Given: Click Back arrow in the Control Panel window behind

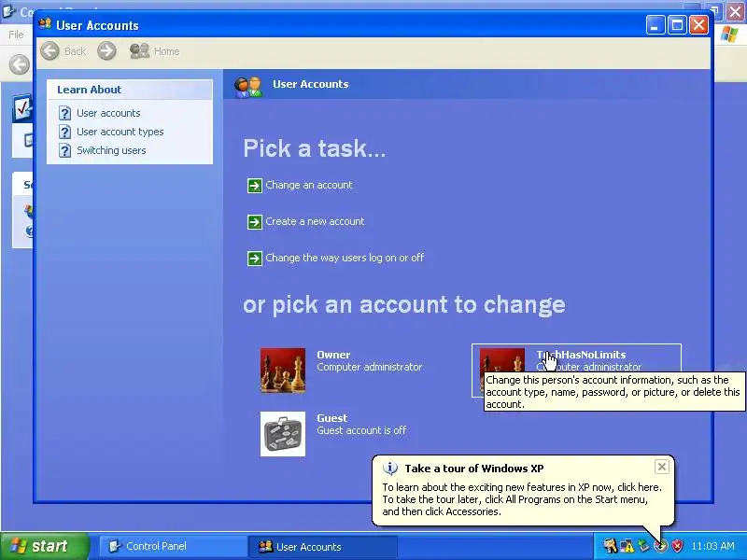Looking at the screenshot, I should click(19, 64).
